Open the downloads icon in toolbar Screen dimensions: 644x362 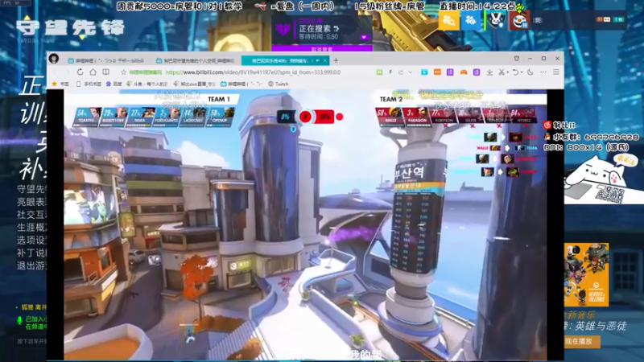pyautogui.click(x=489, y=72)
